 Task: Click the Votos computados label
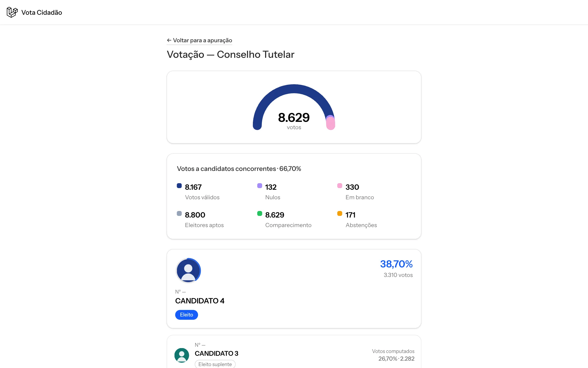pos(393,351)
